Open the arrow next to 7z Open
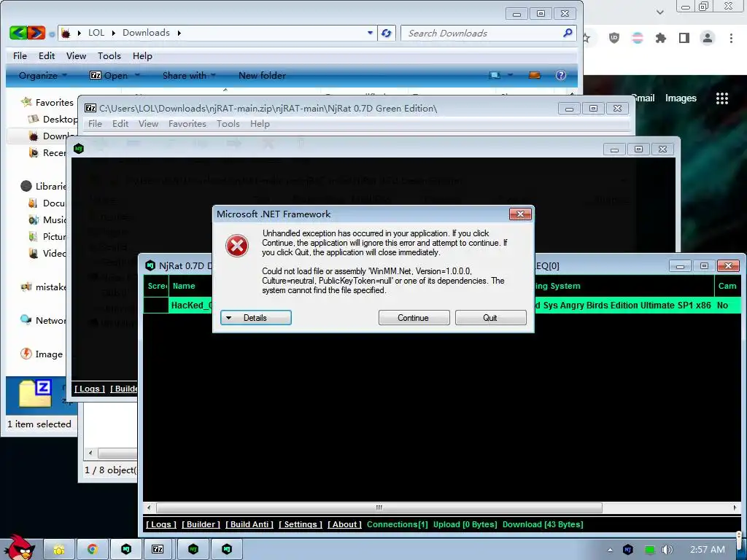 137,75
